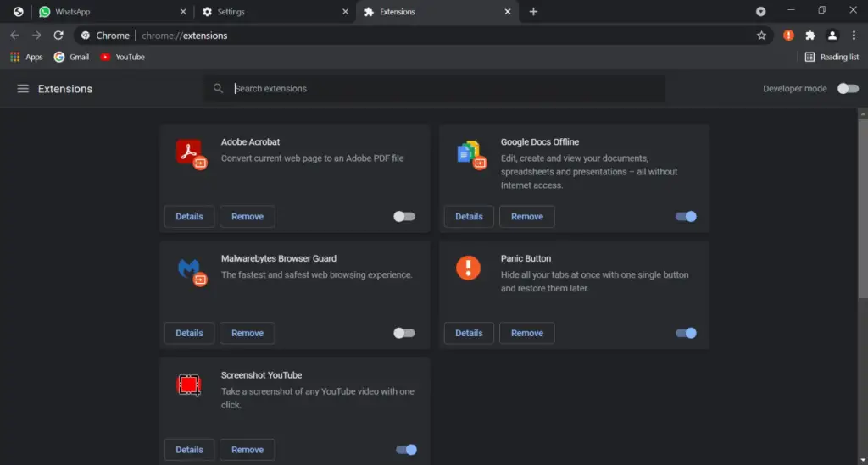Remove the Panic Button extension
Screen dimensions: 868x465
coord(527,334)
